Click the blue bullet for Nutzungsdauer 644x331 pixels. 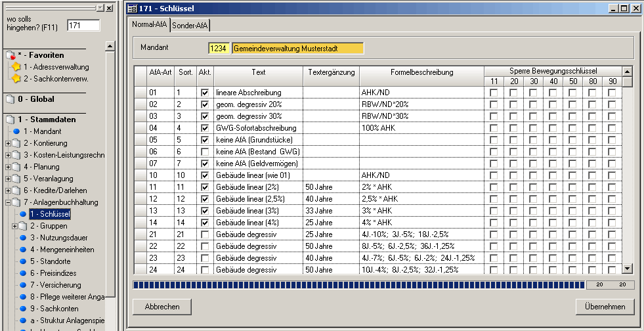[23, 238]
